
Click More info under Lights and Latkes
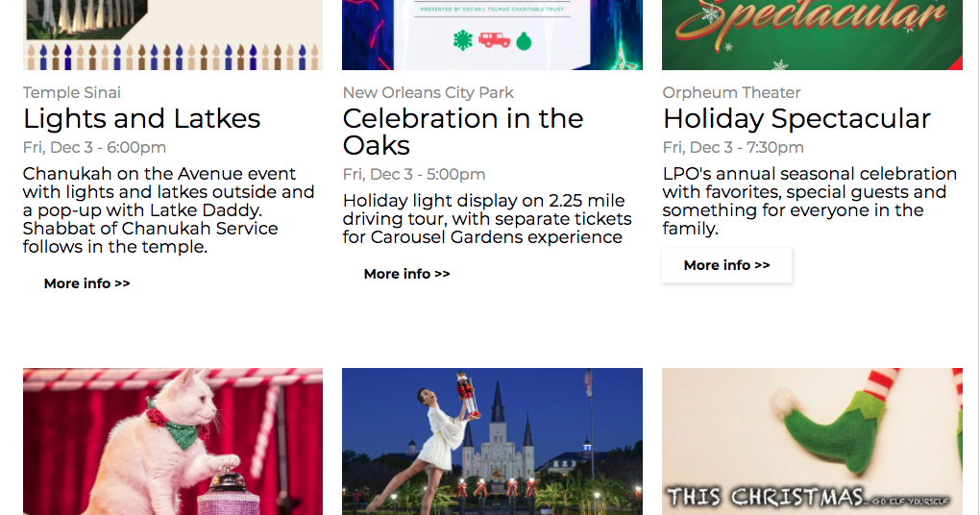pyautogui.click(x=87, y=283)
